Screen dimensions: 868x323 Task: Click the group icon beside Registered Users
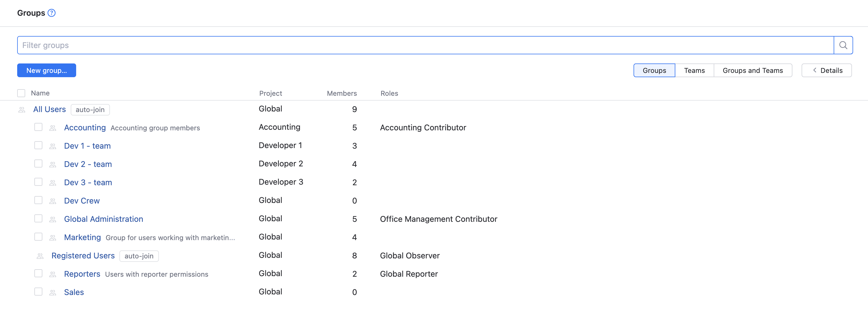[x=40, y=256]
